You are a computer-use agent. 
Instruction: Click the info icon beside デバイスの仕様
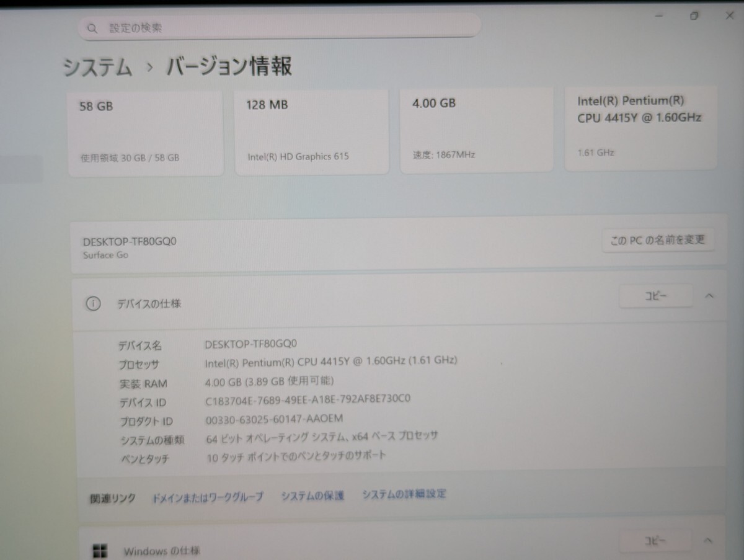(93, 303)
